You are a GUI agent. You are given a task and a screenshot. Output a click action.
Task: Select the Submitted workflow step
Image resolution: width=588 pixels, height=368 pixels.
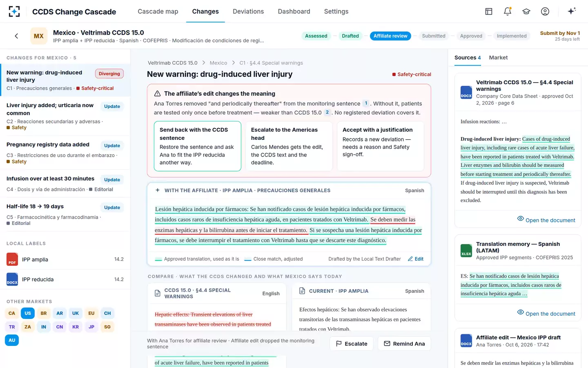(x=434, y=36)
